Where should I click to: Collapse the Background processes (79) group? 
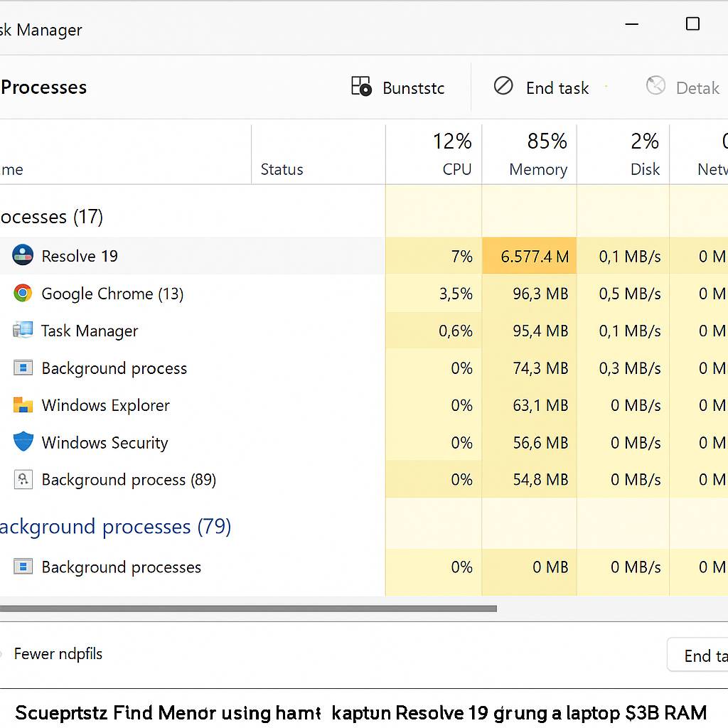115,527
